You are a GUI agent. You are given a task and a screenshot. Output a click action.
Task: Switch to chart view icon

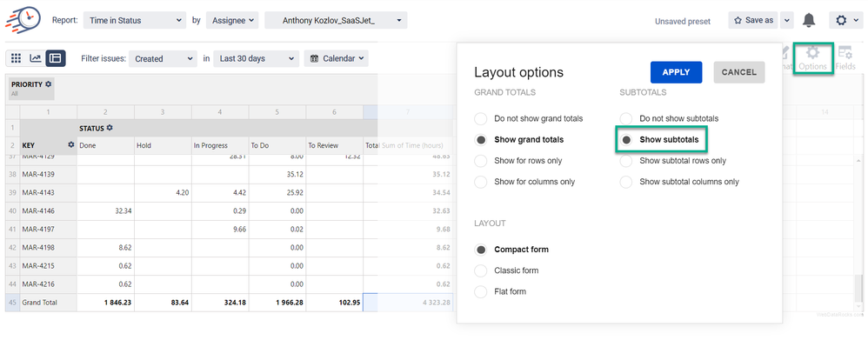[x=36, y=58]
